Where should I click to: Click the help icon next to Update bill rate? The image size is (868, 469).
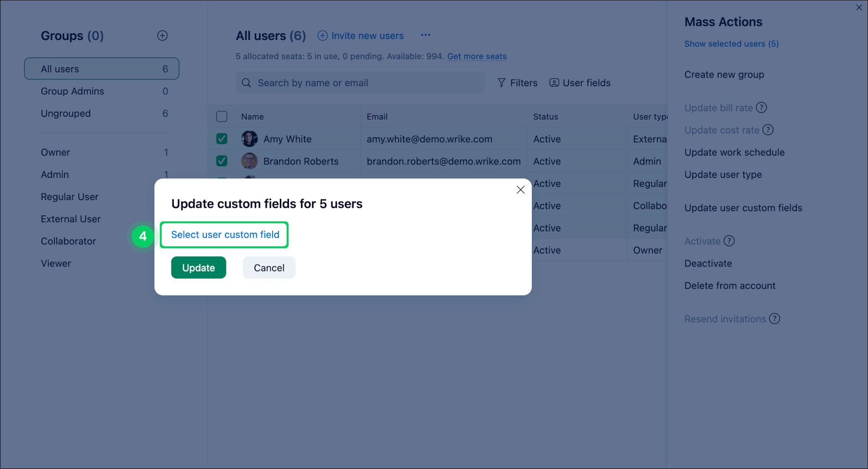[x=762, y=107]
